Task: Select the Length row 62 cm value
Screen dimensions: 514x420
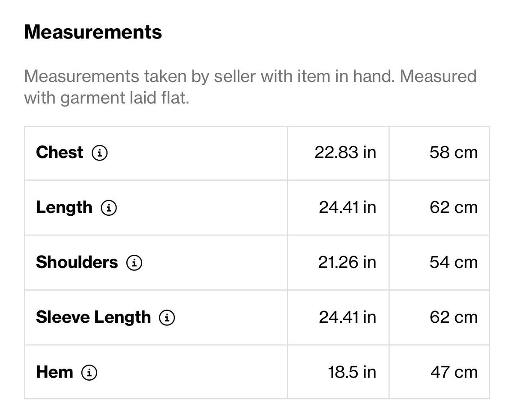Action: [454, 208]
